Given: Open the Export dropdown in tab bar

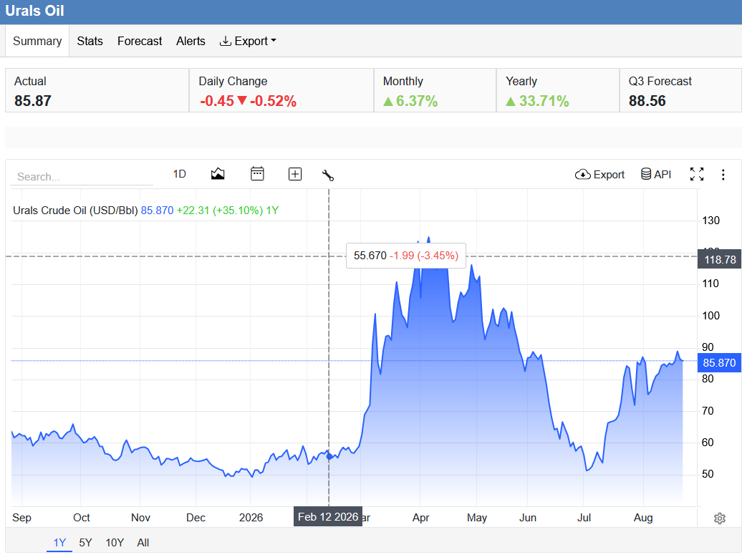Looking at the screenshot, I should click(x=248, y=41).
